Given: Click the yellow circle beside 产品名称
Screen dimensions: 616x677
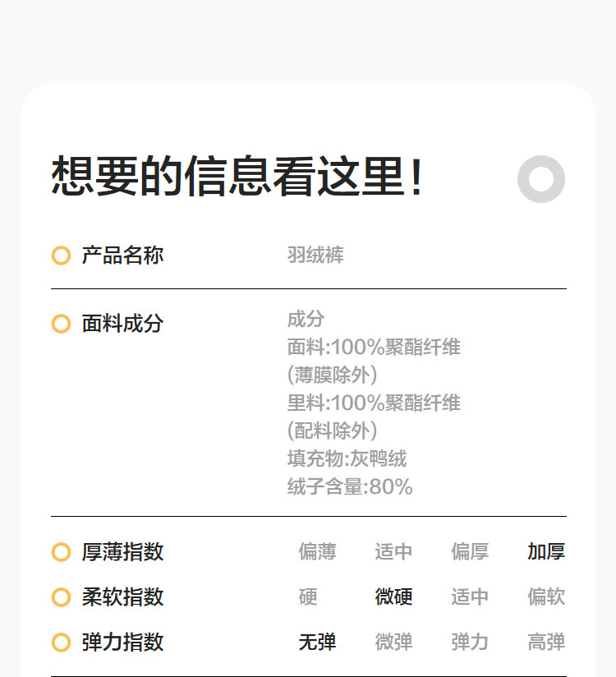Looking at the screenshot, I should pos(61,256).
